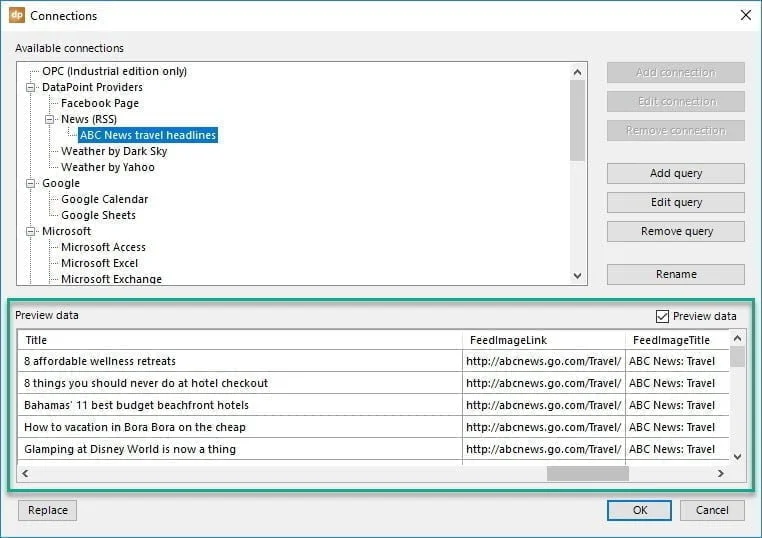Select Microsoft Exchange provider
Viewport: 762px width, 538px height.
point(111,279)
